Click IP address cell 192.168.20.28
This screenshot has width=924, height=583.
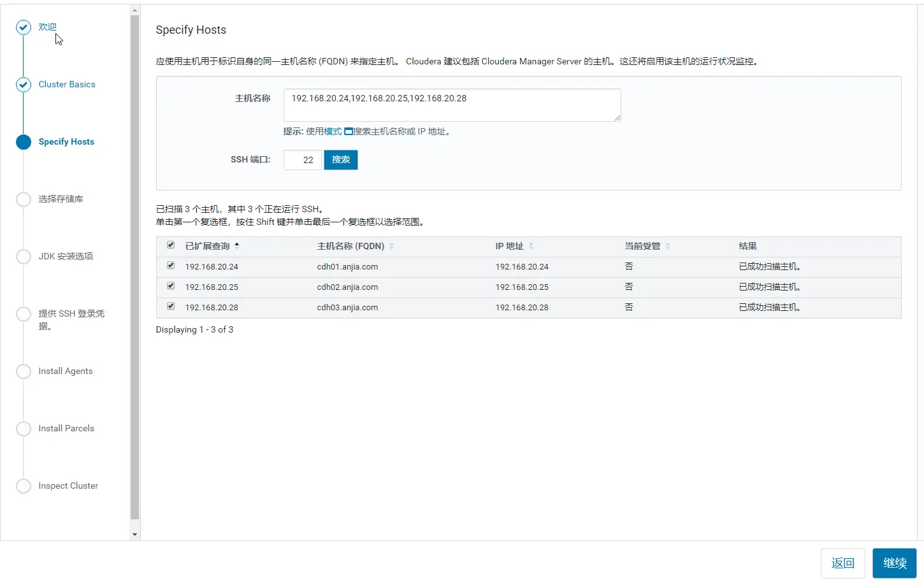pyautogui.click(x=522, y=308)
